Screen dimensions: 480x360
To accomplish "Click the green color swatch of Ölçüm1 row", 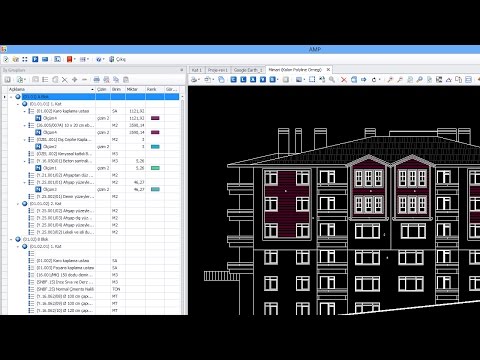I will 155,168.
